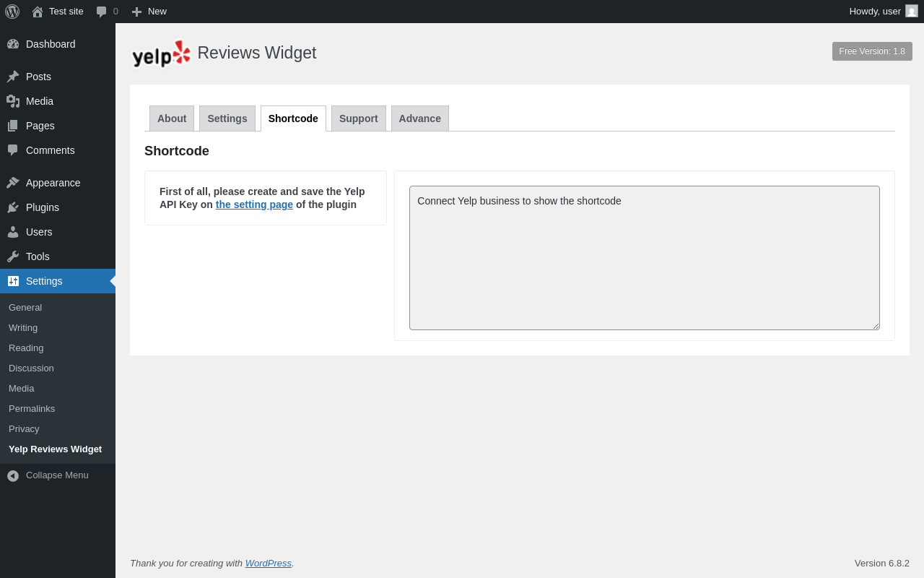This screenshot has height=578, width=924.
Task: Click inside the shortcode textarea
Action: [645, 258]
